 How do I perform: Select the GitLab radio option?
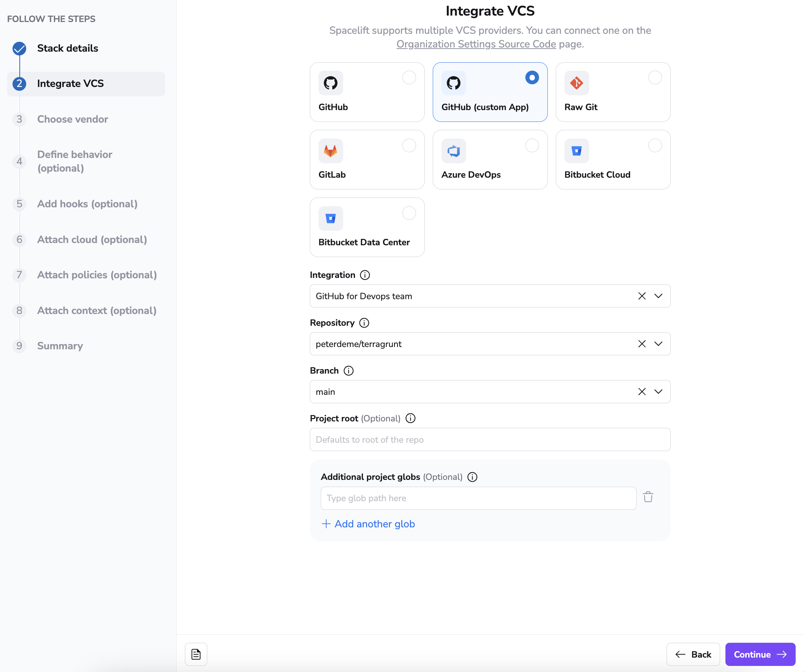tap(409, 145)
